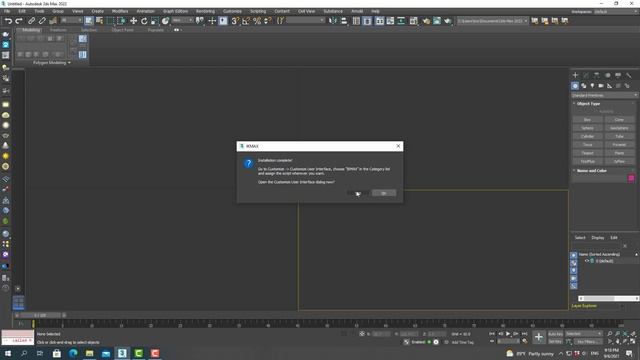The height and width of the screenshot is (360, 640).
Task: Click the Align tool icon
Action: pos(344,21)
